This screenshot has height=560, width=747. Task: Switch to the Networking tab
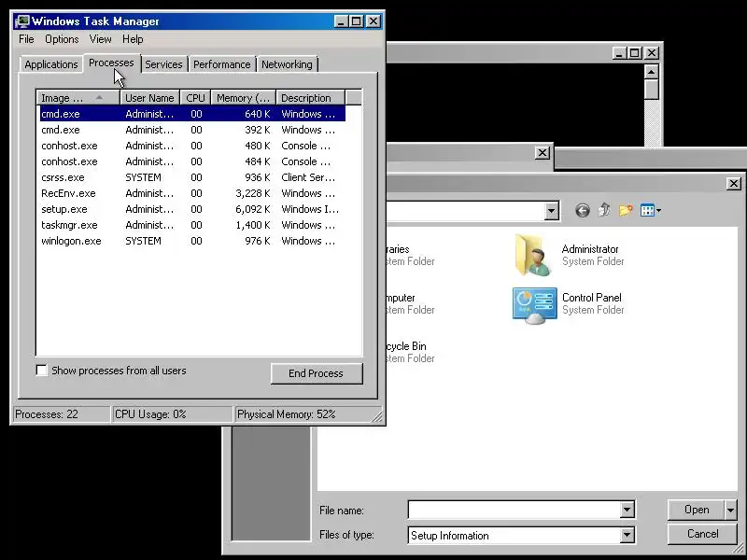pyautogui.click(x=287, y=64)
